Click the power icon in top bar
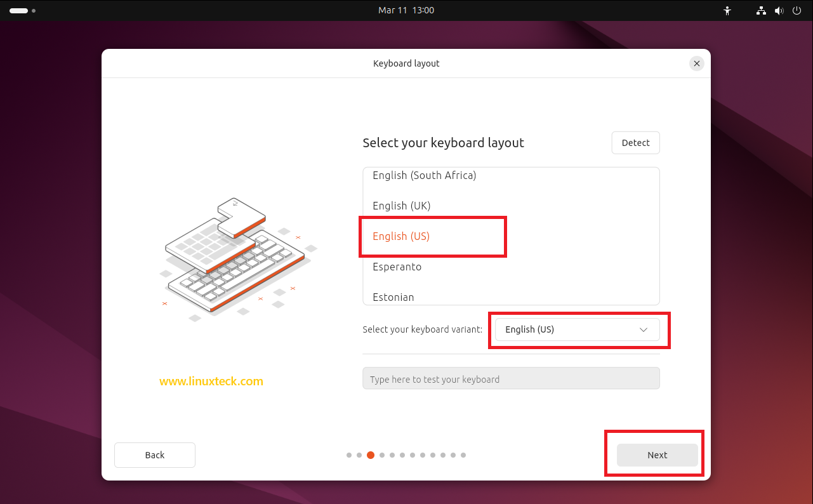Screen dimensions: 813x504 pyautogui.click(x=796, y=10)
